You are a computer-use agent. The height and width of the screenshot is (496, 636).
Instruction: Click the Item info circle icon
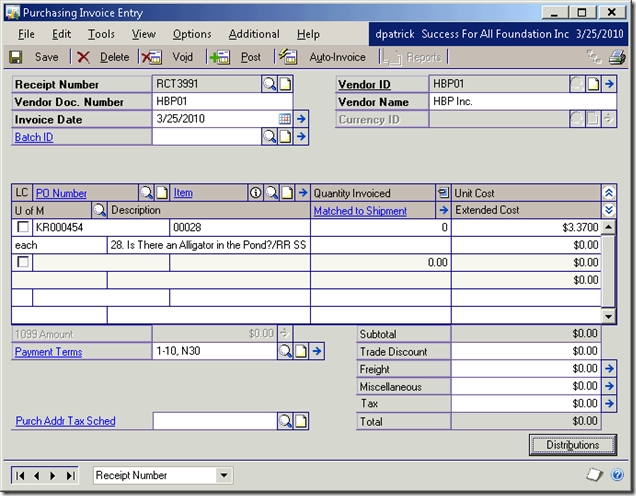[x=256, y=193]
